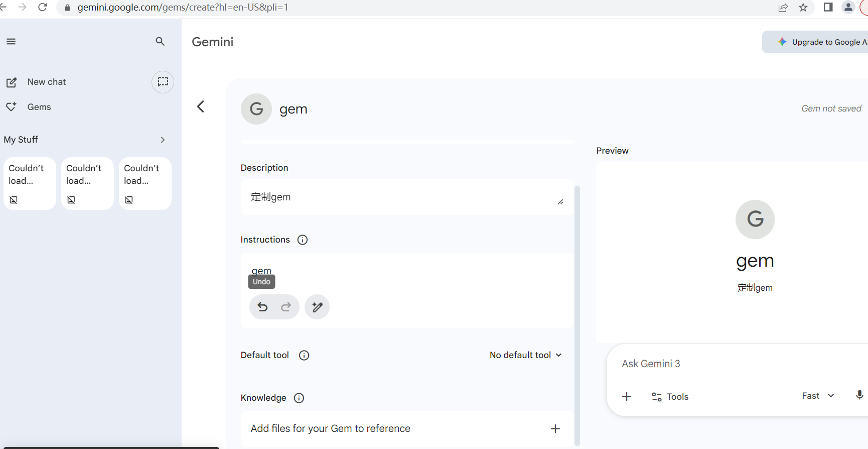The width and height of the screenshot is (868, 449).
Task: Expand My Stuff with chevron arrow
Action: (163, 140)
